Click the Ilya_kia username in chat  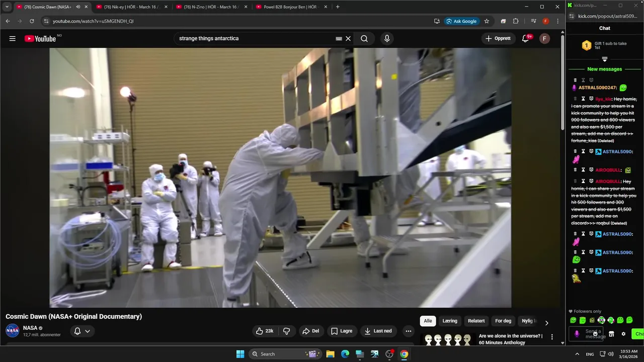[603, 99]
